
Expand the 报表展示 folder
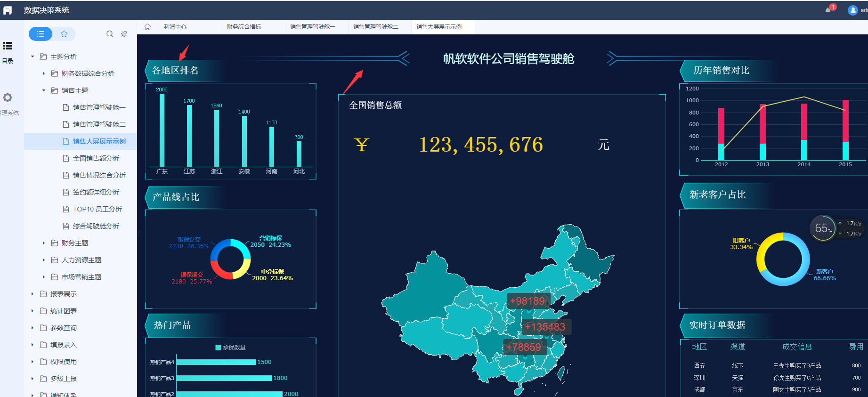click(32, 294)
